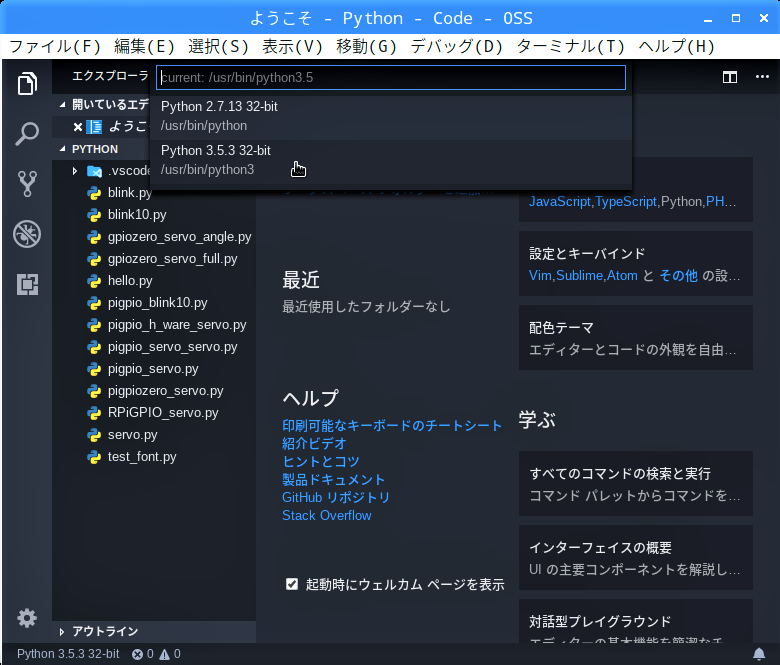
Task: Select Python 2.7.13 32-bit interpreter
Action: point(391,116)
